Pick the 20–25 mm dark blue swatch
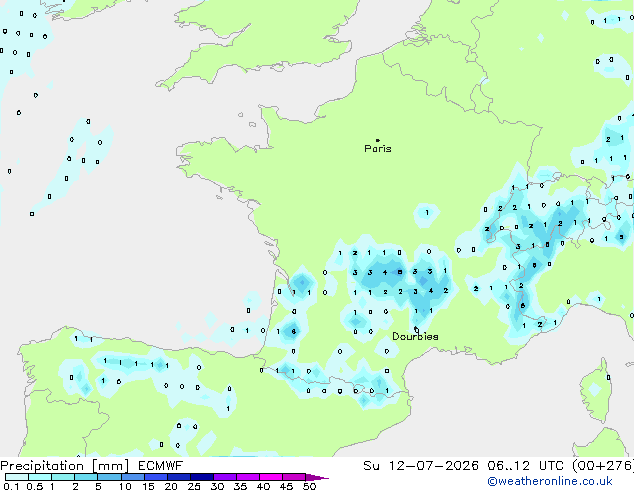 click(178, 477)
